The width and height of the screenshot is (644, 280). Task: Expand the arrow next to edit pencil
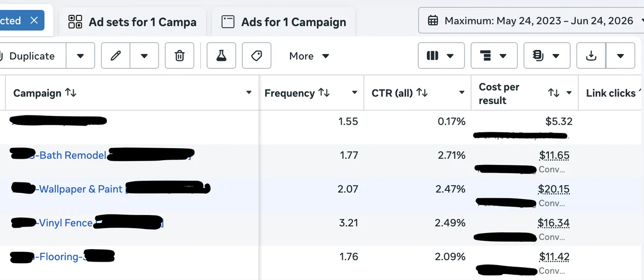click(x=144, y=56)
